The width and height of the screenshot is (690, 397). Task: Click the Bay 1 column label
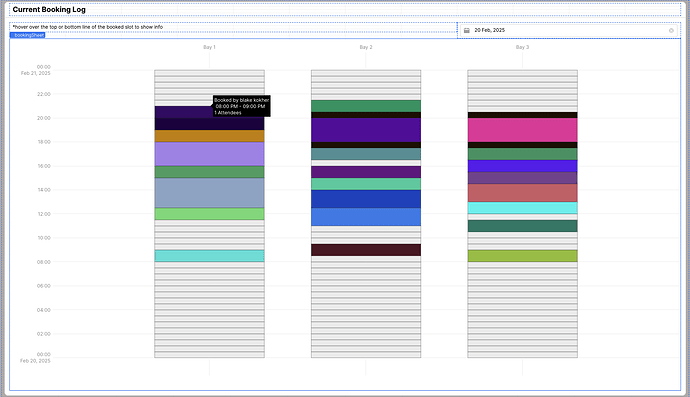pos(209,47)
